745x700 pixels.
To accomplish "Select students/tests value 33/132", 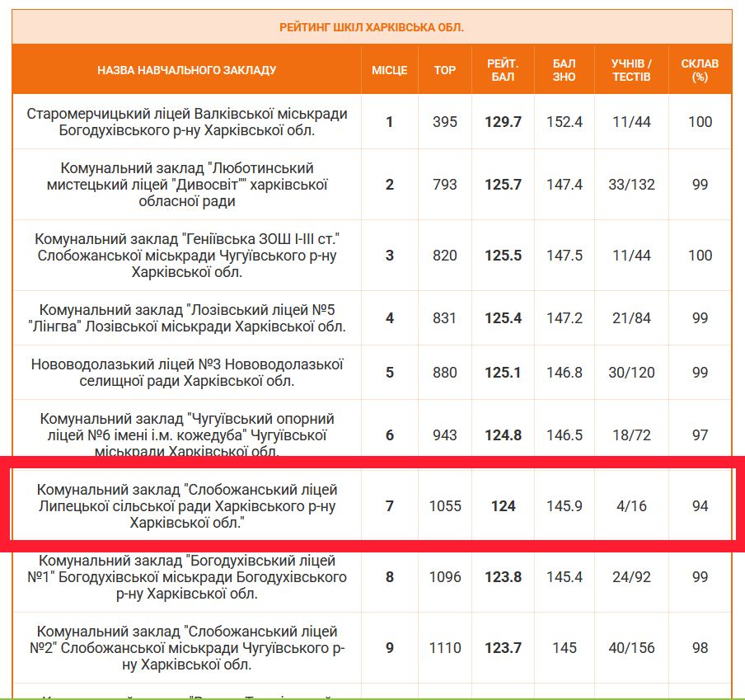I will [631, 185].
